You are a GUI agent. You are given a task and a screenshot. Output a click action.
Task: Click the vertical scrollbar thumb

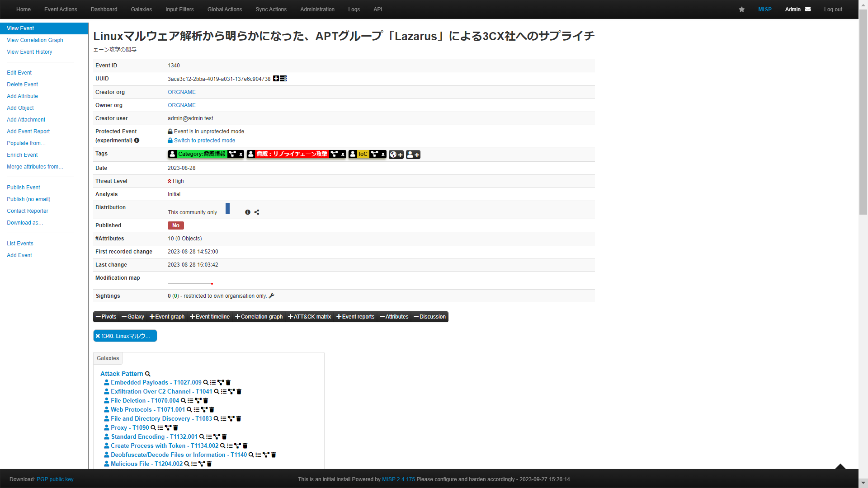[x=863, y=112]
